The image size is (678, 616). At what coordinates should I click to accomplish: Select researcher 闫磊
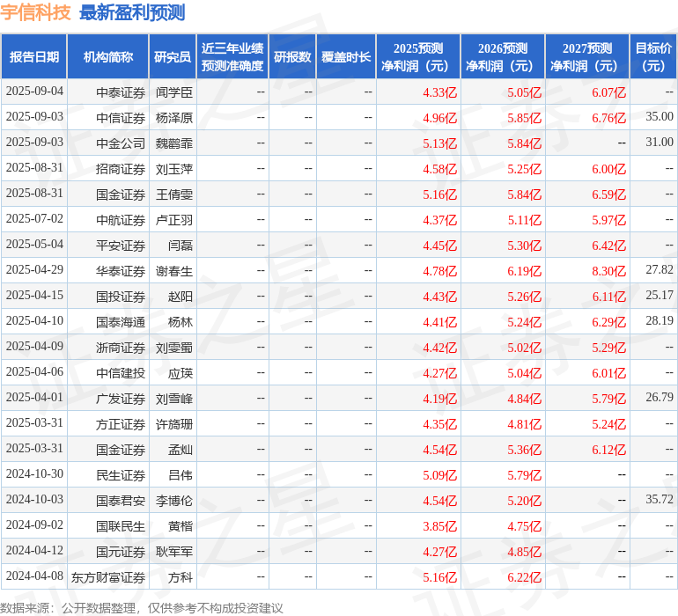point(181,246)
